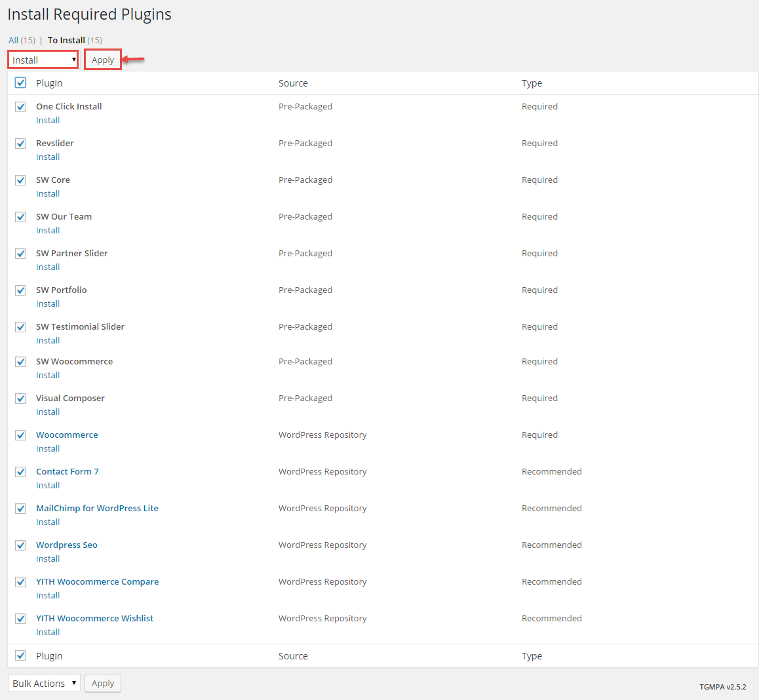759x700 pixels.
Task: Switch to the To Install (15) filter
Action: [x=75, y=40]
